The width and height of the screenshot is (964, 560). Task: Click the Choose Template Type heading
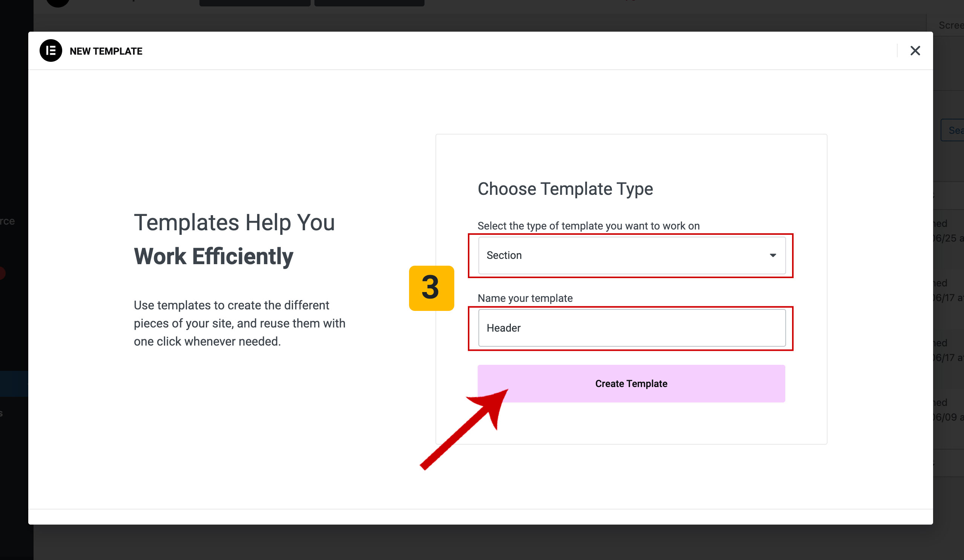565,189
